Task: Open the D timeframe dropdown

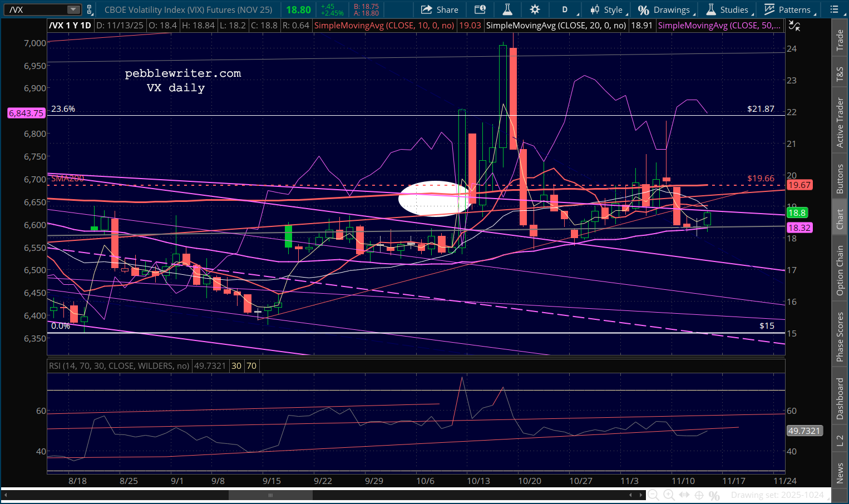Action: point(567,9)
